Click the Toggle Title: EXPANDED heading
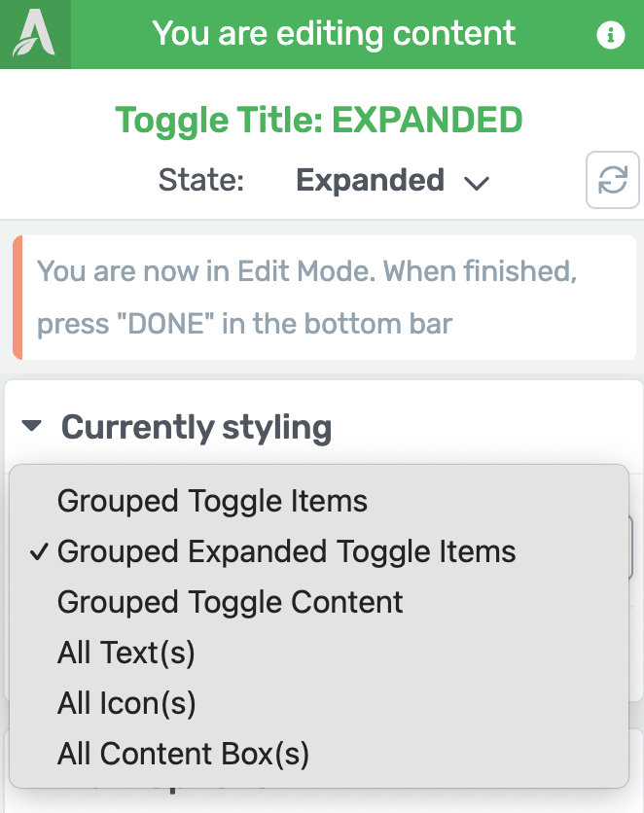This screenshot has height=813, width=644. pos(319,120)
